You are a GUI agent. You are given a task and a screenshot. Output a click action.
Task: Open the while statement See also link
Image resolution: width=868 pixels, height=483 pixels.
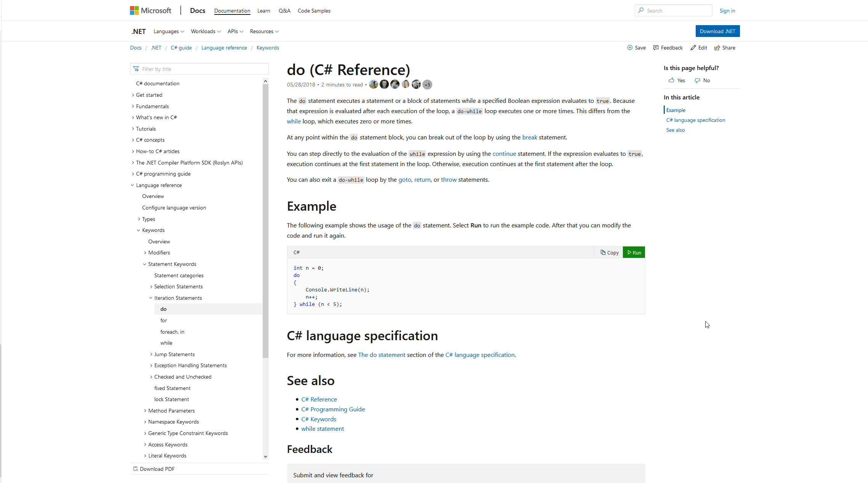[322, 429]
